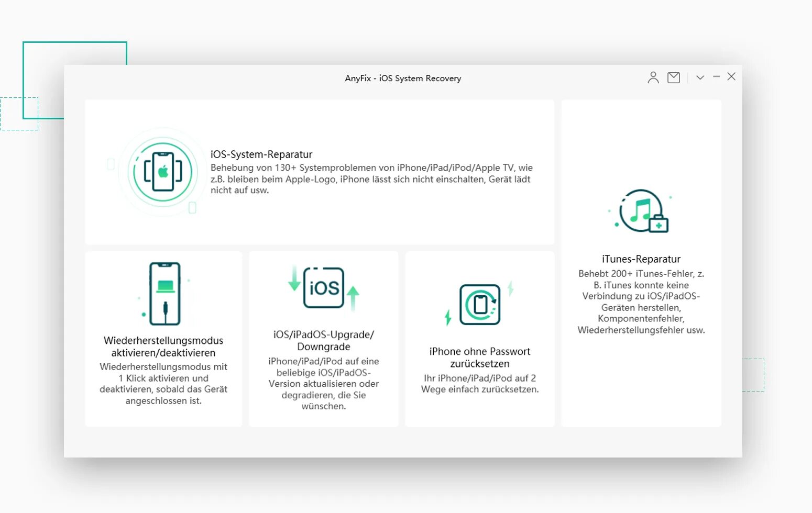Click the iOS-System-Reparatur phone icon
Screen dimensions: 812x513
point(163,172)
